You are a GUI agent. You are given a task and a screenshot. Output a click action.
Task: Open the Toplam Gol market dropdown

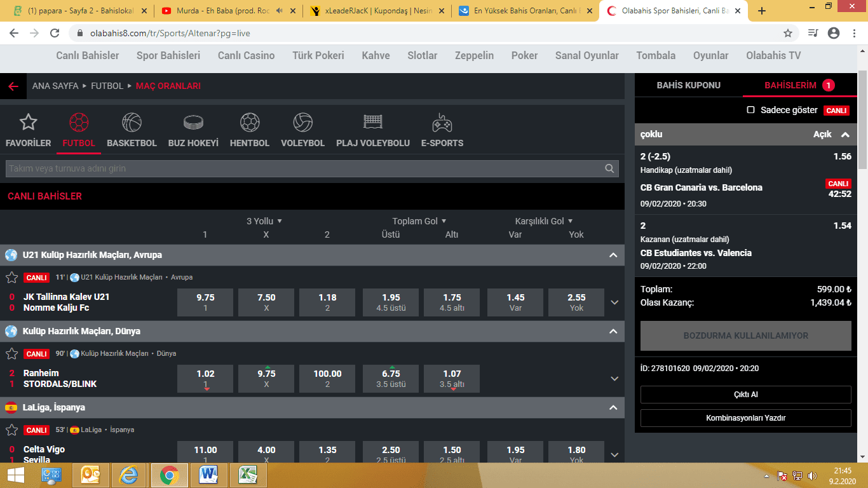(x=419, y=221)
